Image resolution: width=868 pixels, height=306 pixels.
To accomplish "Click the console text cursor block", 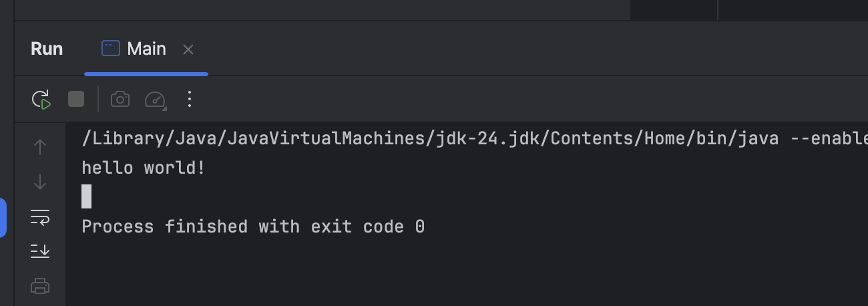I will (x=86, y=197).
